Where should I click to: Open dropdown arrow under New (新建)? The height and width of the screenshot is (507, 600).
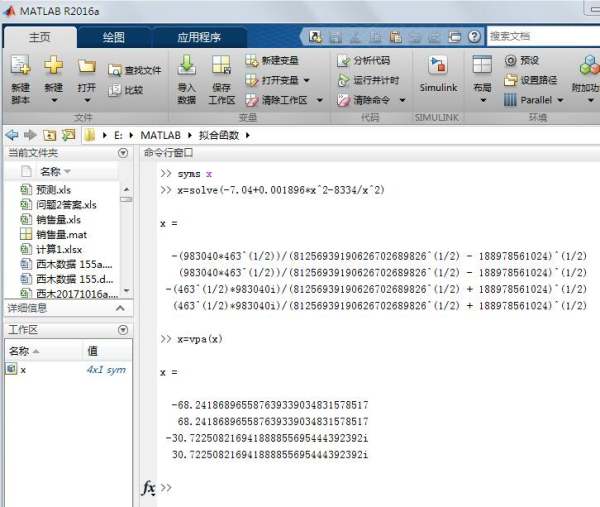(54, 101)
